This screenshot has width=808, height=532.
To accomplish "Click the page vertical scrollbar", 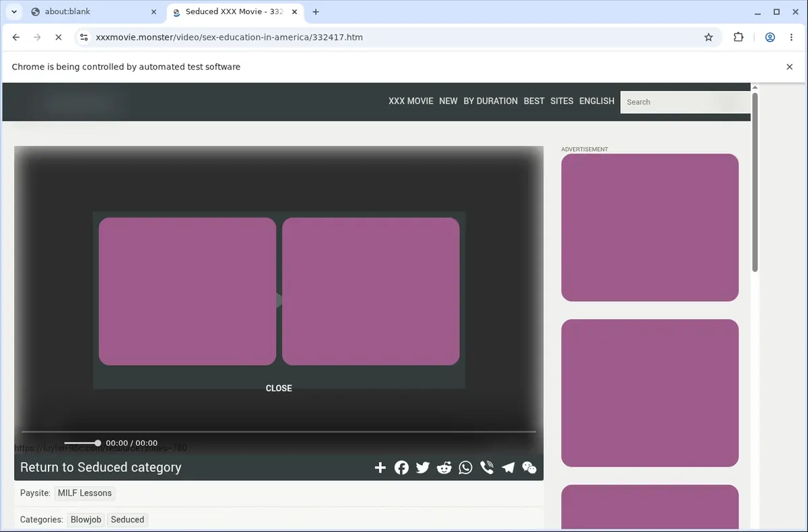I will [x=755, y=182].
